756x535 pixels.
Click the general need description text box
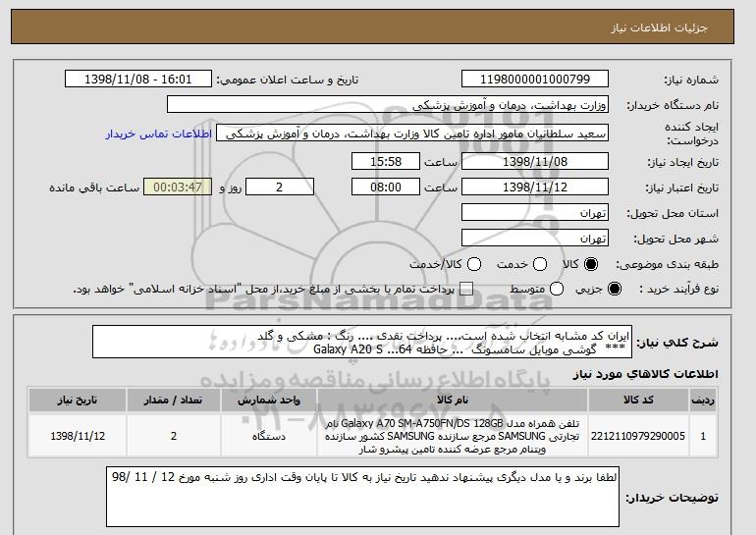tap(362, 343)
